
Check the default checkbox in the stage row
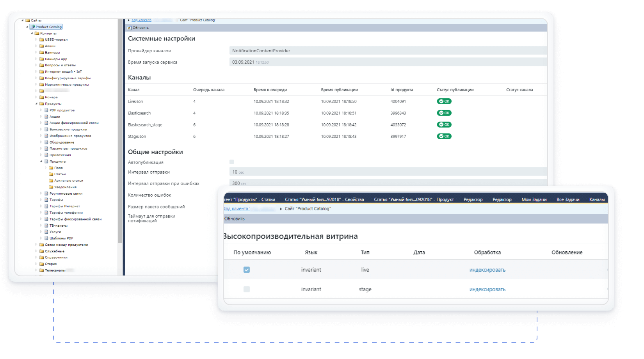pyautogui.click(x=247, y=289)
